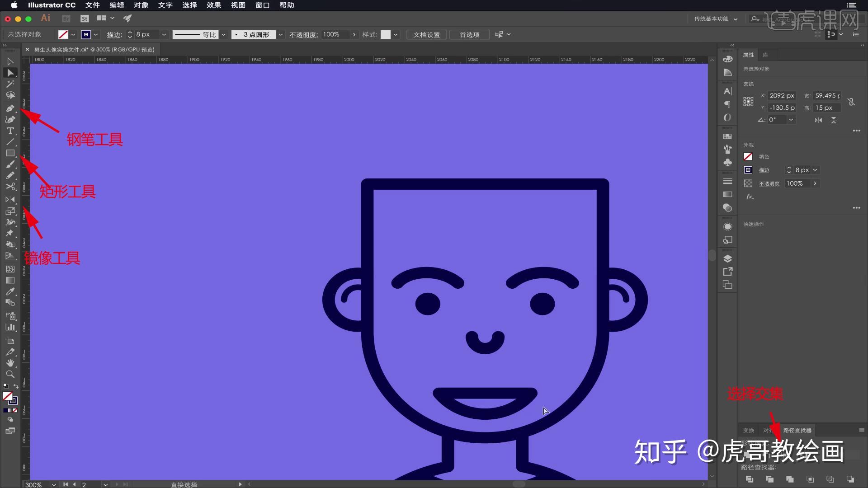Open stroke width dropdown in control bar
Viewport: 868px width, 488px height.
pyautogui.click(x=164, y=35)
